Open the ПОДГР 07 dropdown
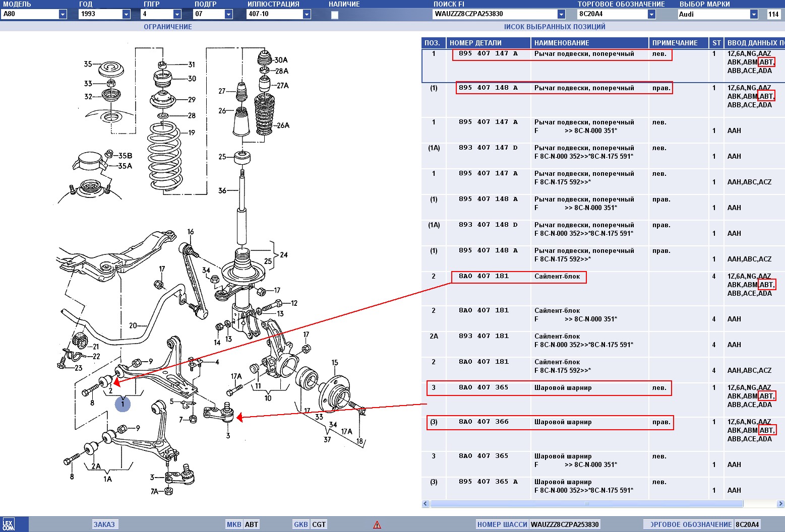785x532 pixels. (228, 14)
